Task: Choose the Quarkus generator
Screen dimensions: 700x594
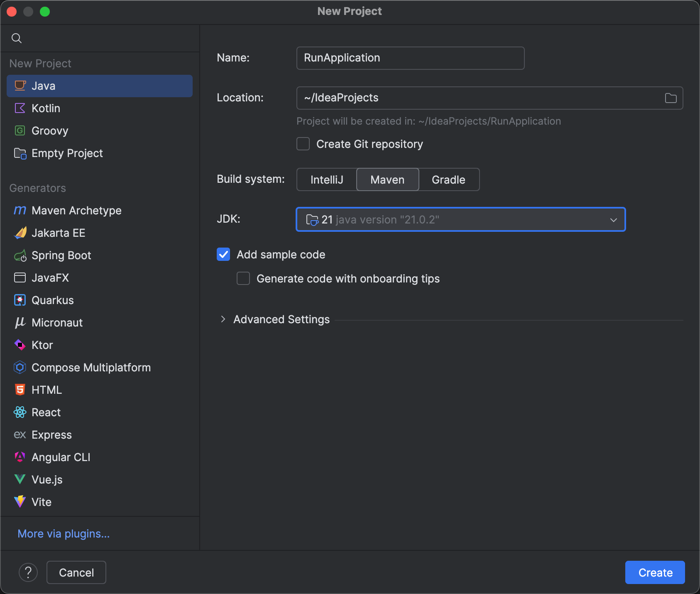Action: coord(52,300)
